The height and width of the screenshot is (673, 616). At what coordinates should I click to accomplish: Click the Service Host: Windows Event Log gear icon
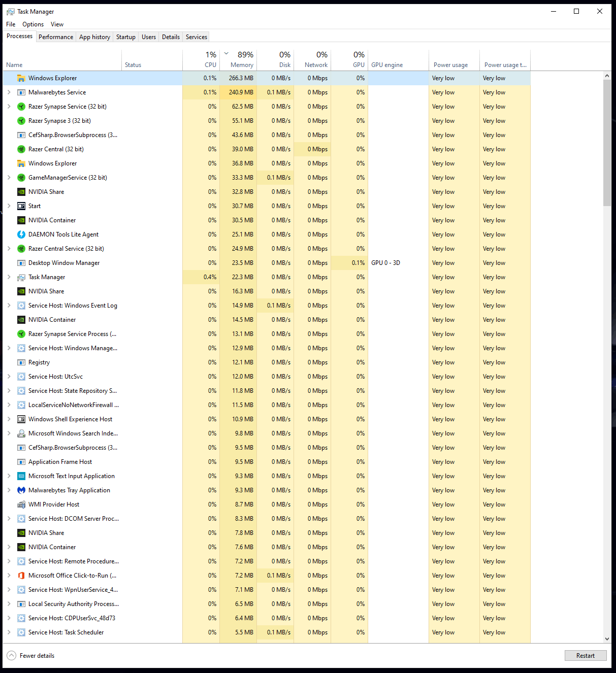pyautogui.click(x=21, y=306)
